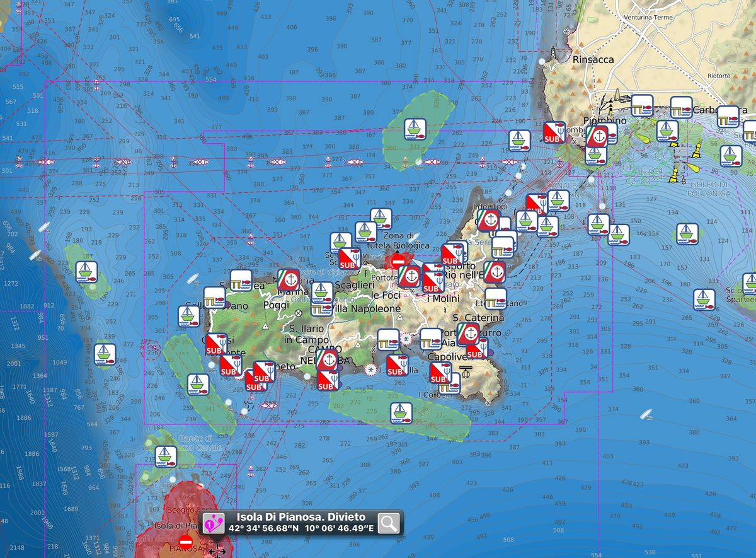
Task: Tap the no-entry sign at Zona di tutela Biologica
Action: 398,259
